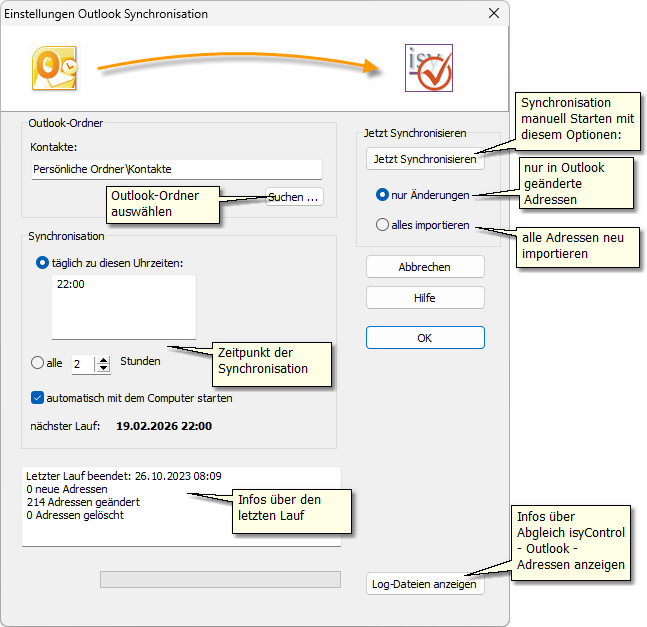Click the Jetzt Synchronisieren button
This screenshot has width=647, height=627.
click(x=424, y=159)
